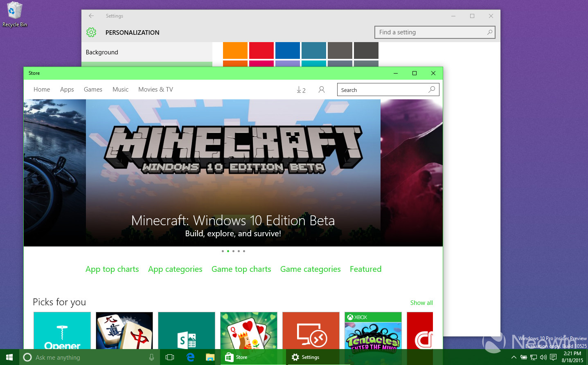This screenshot has width=588, height=365.
Task: Click the search magnifier in Find a setting
Action: [489, 32]
